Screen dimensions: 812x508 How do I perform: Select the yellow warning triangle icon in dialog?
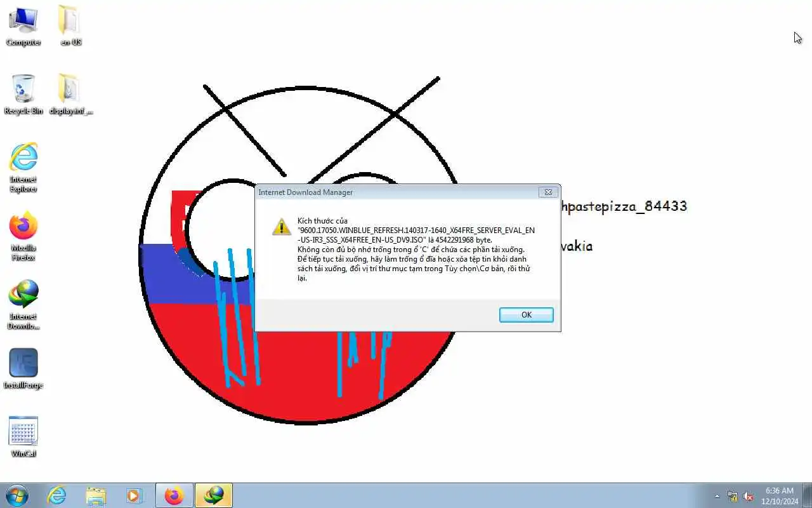coord(282,227)
